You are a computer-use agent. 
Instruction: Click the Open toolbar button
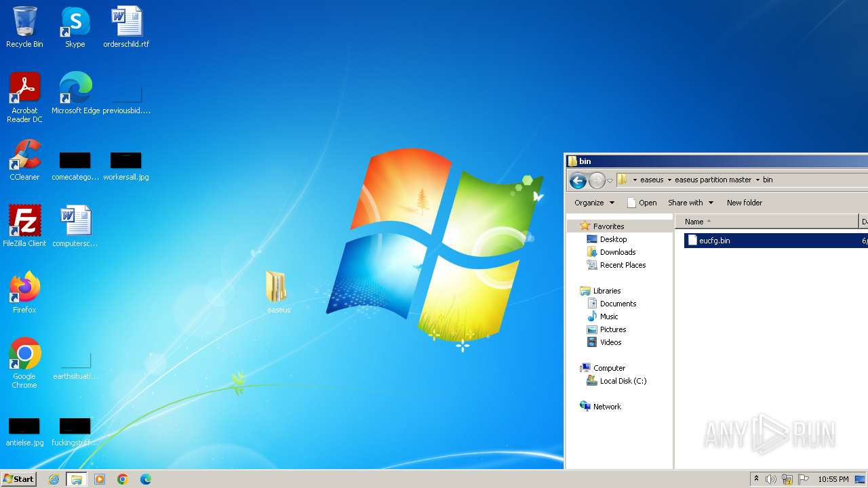[x=642, y=203]
